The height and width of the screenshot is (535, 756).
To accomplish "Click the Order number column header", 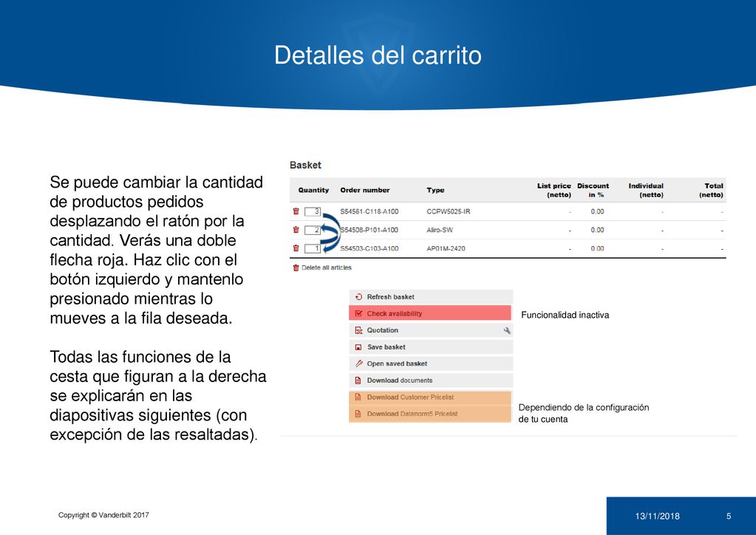I will pyautogui.click(x=365, y=190).
